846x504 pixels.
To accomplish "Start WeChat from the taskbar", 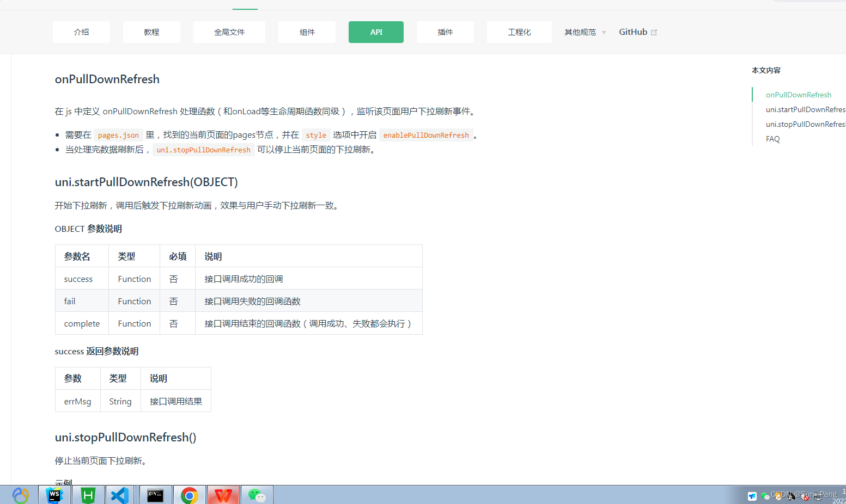I will pos(257,495).
